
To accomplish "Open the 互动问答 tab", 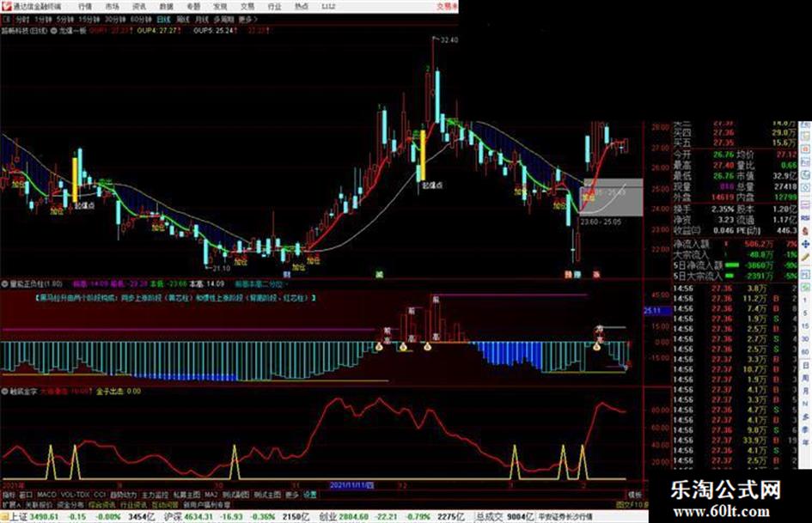I will (165, 504).
